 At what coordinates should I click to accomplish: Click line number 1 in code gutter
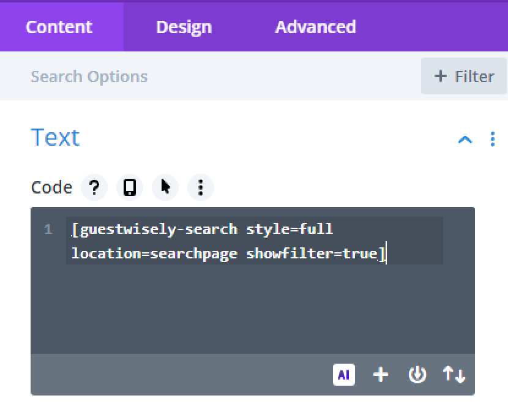point(48,230)
